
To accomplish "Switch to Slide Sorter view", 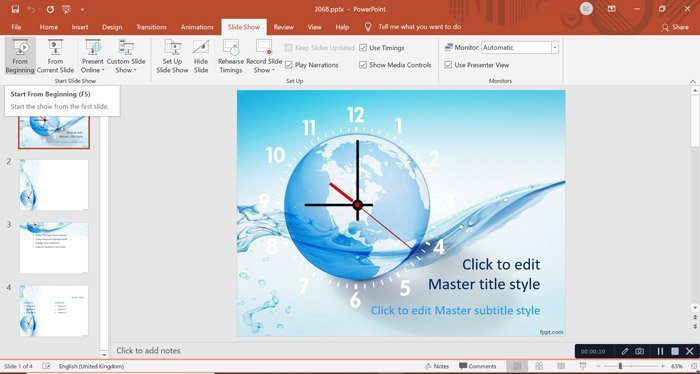I will click(x=539, y=366).
